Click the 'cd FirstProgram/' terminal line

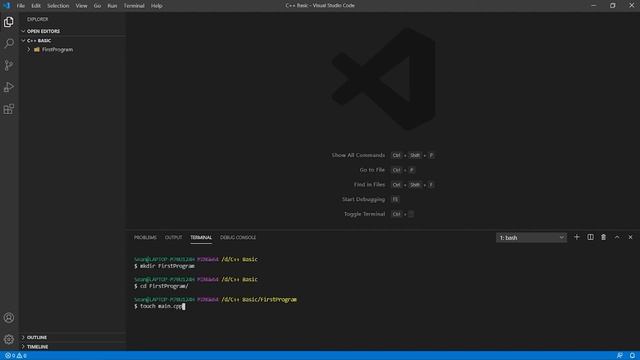(161, 286)
